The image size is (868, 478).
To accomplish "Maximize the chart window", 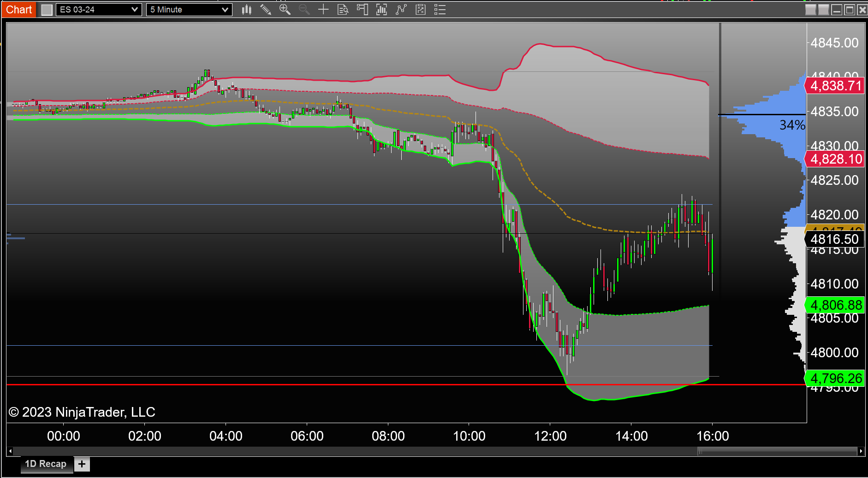I will click(x=849, y=10).
